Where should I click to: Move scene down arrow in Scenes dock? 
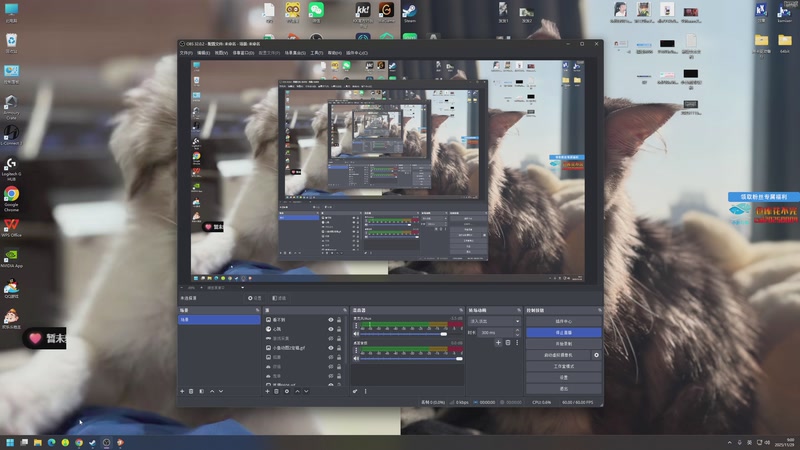221,391
